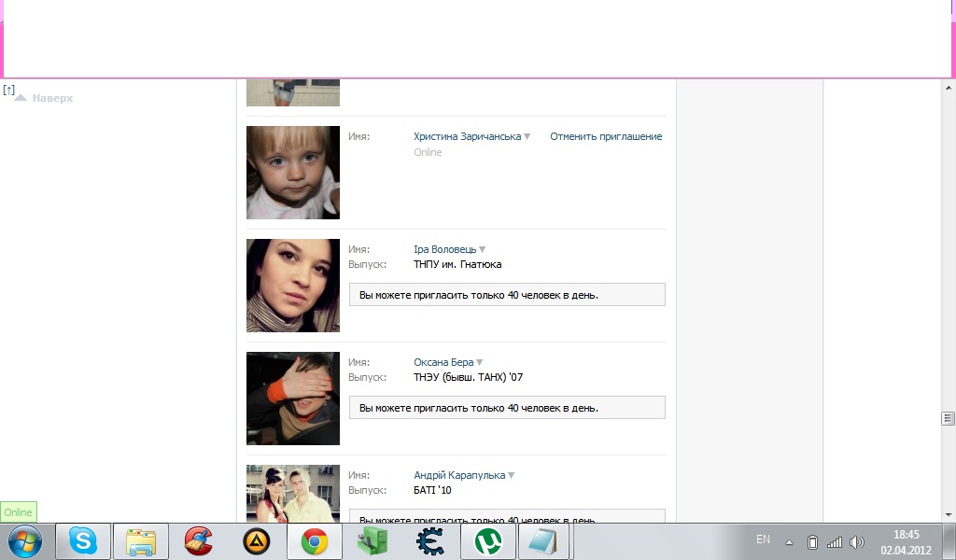Click Андрій Карапулька's photo thumbnail
Image resolution: width=956 pixels, height=560 pixels.
(x=292, y=493)
